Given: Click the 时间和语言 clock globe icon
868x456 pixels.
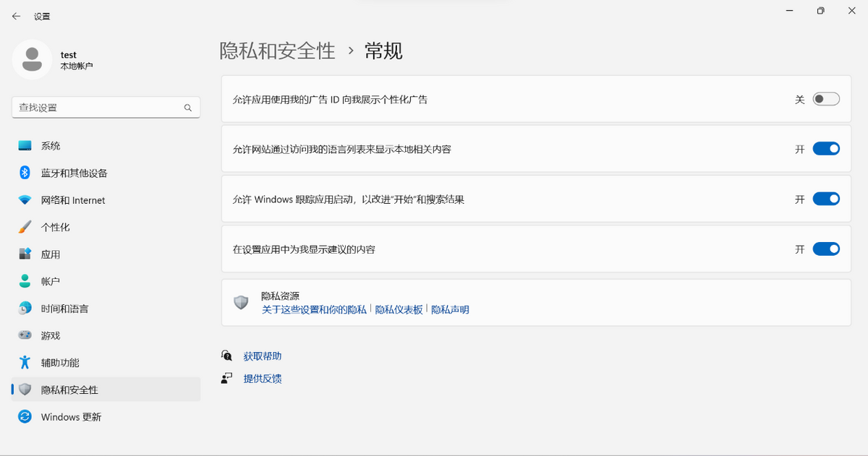Looking at the screenshot, I should (25, 309).
